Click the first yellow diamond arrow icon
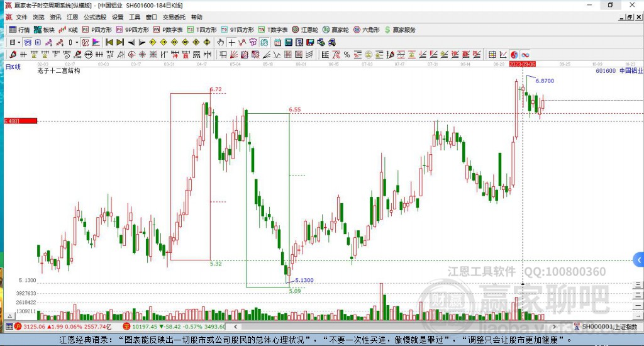Image resolution: width=644 pixels, height=346 pixels. [153, 42]
